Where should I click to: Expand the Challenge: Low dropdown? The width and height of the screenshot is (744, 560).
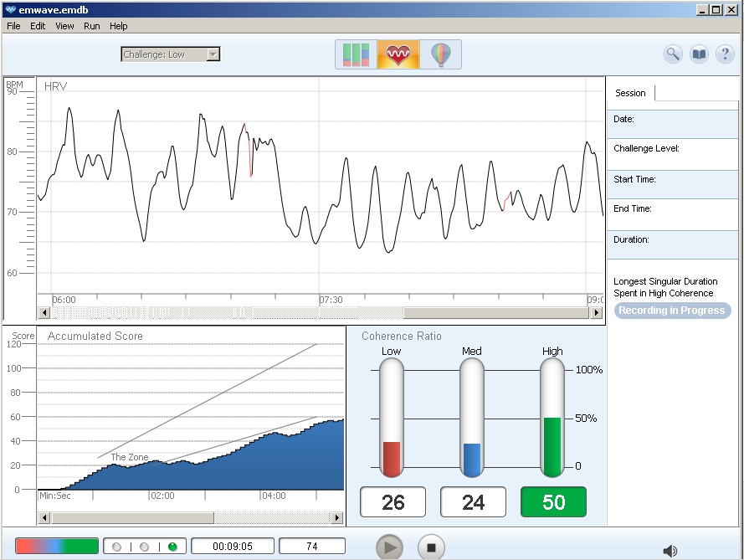pos(213,54)
